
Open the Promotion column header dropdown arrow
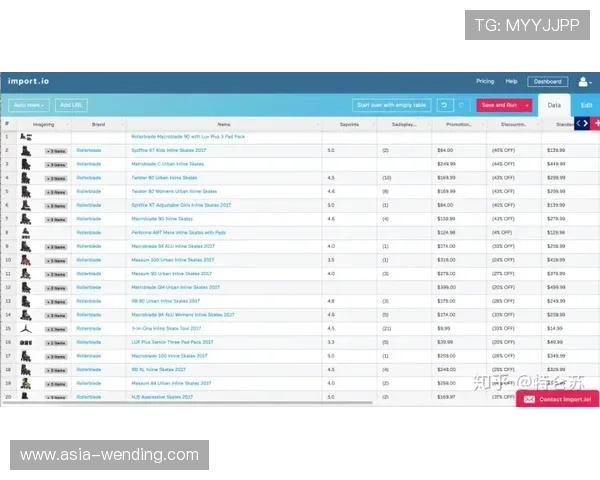pos(483,124)
